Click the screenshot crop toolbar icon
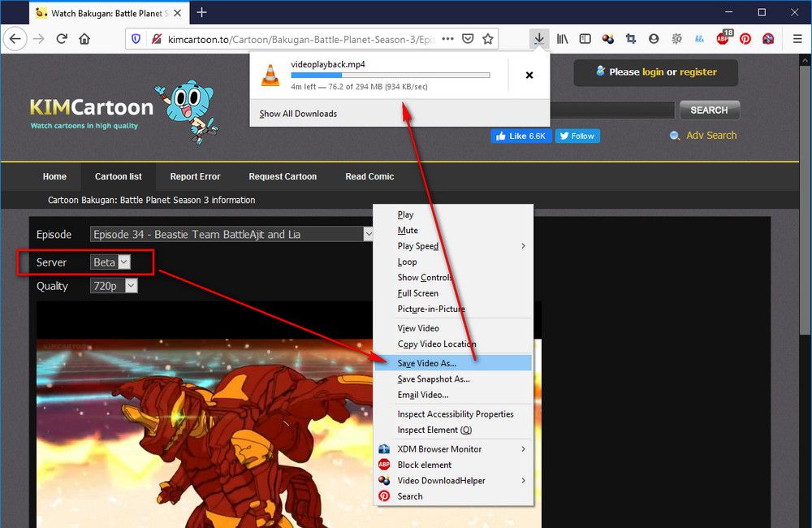812x528 pixels. (631, 39)
